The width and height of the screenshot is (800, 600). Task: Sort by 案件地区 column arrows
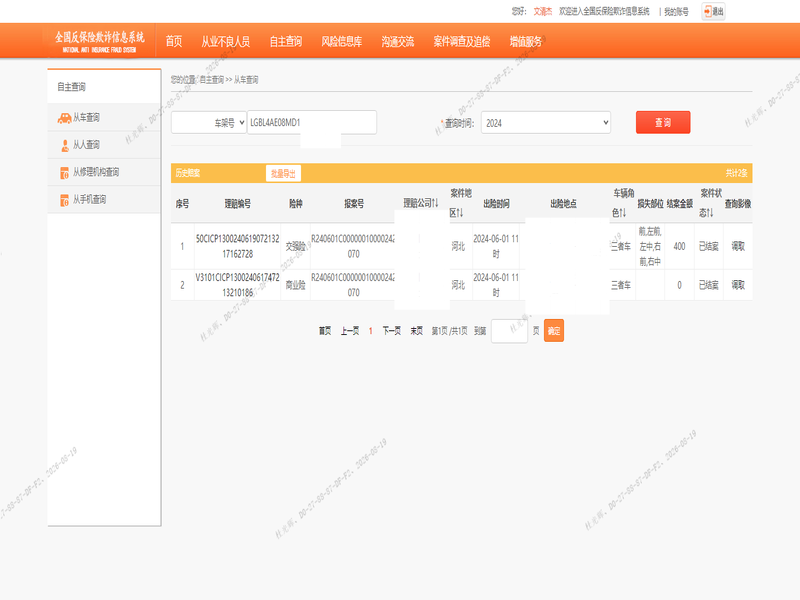460,213
